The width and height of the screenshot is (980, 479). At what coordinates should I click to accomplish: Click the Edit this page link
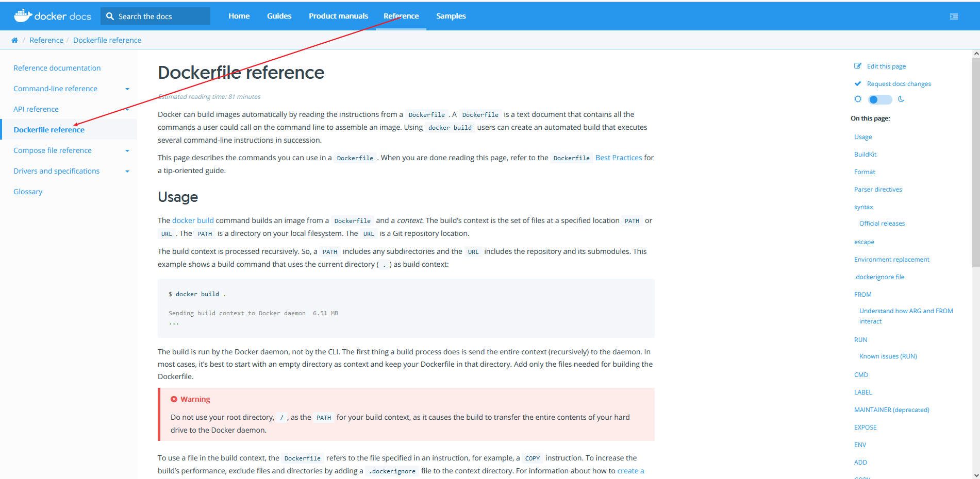tap(886, 66)
